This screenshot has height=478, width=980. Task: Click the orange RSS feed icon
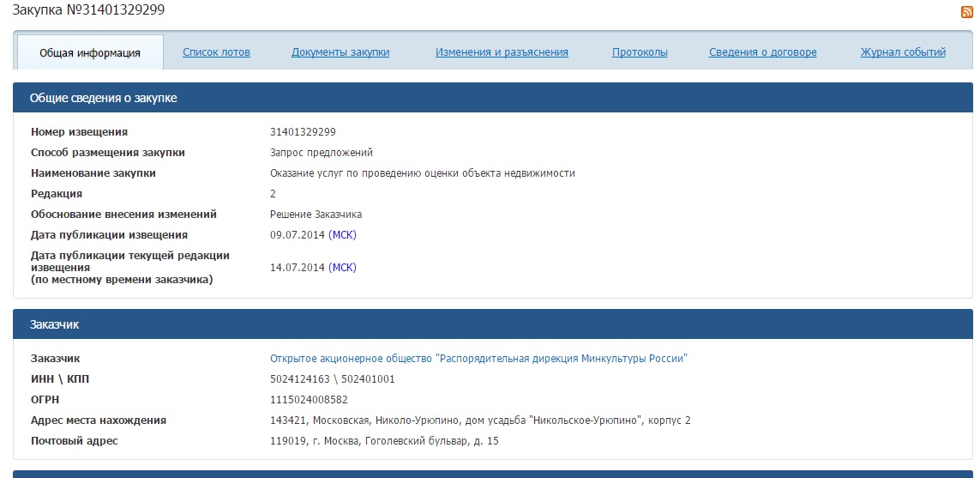[x=967, y=12]
